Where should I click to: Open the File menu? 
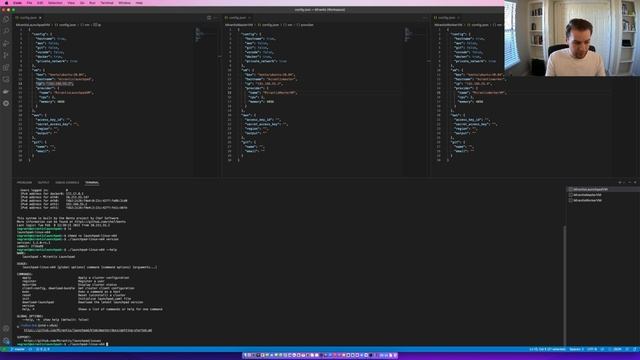[29, 3]
